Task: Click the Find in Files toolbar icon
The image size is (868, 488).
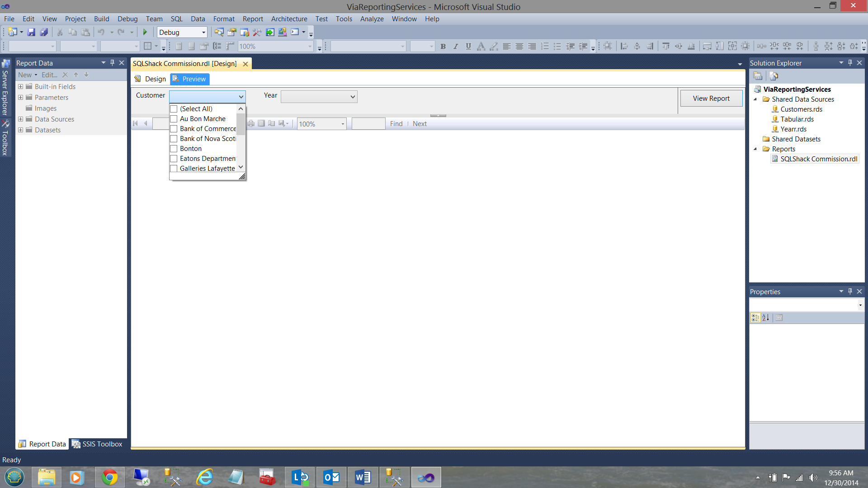Action: [219, 32]
